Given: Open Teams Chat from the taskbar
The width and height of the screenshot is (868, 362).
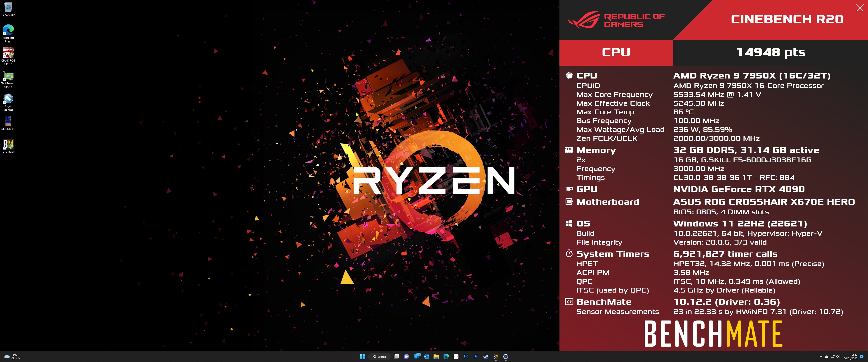Looking at the screenshot, I should pos(406,357).
